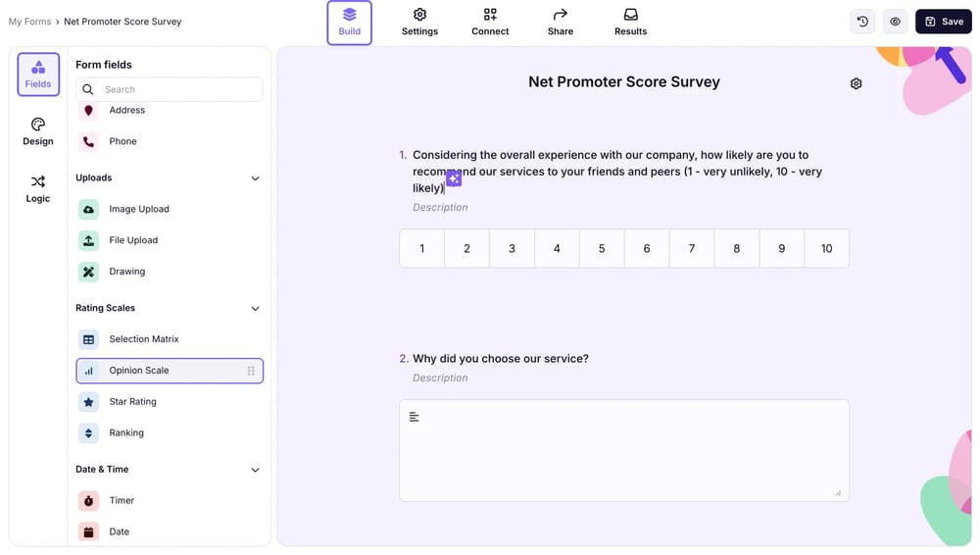Switch to the Settings tab
Image resolution: width=980 pixels, height=555 pixels.
[419, 23]
